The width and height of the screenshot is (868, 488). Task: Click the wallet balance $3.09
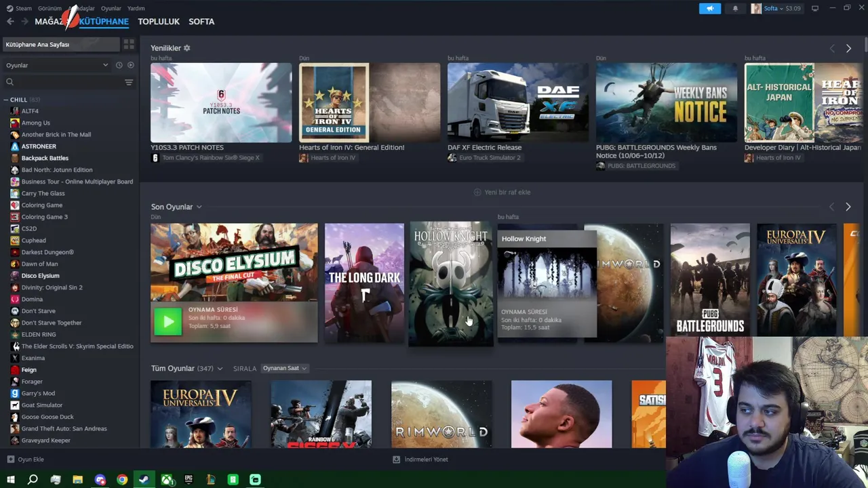point(793,9)
